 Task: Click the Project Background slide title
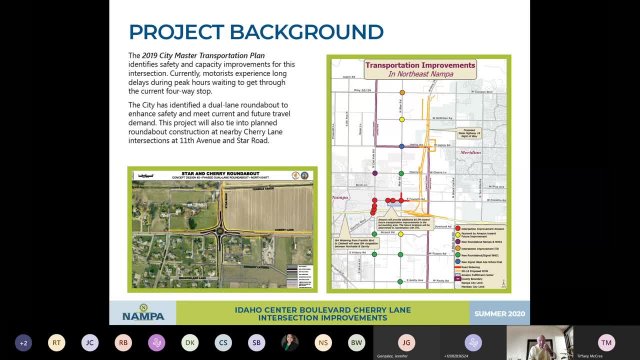tap(256, 32)
